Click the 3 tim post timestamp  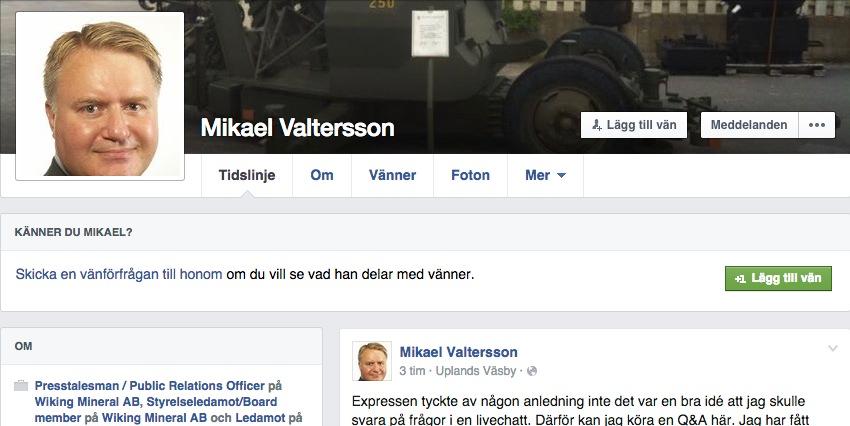(412, 371)
